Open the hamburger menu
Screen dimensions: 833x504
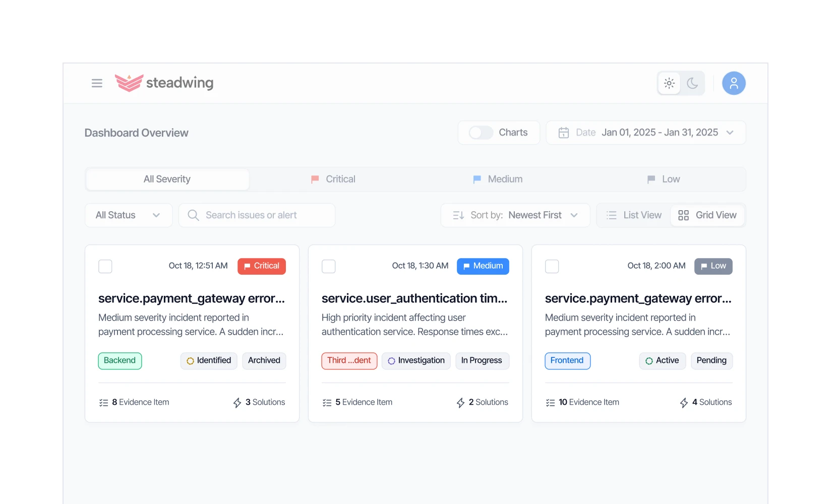click(x=97, y=83)
